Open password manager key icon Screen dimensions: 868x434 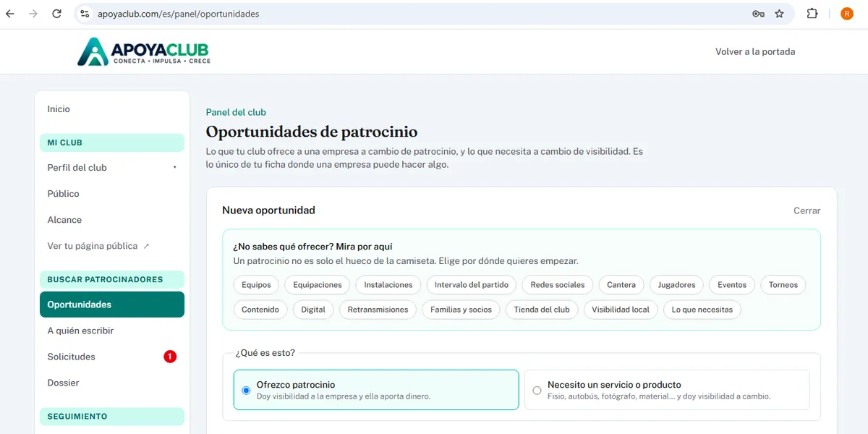click(x=758, y=14)
